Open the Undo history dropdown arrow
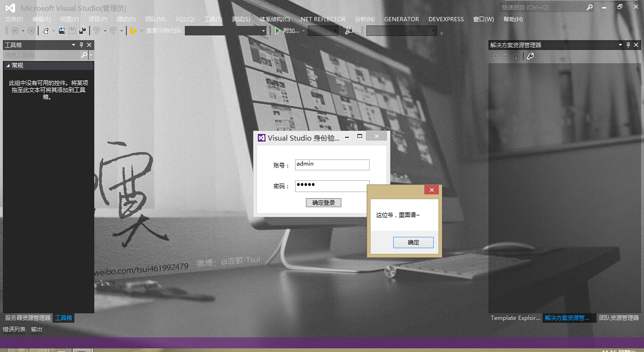The height and width of the screenshot is (352, 644). pos(104,31)
